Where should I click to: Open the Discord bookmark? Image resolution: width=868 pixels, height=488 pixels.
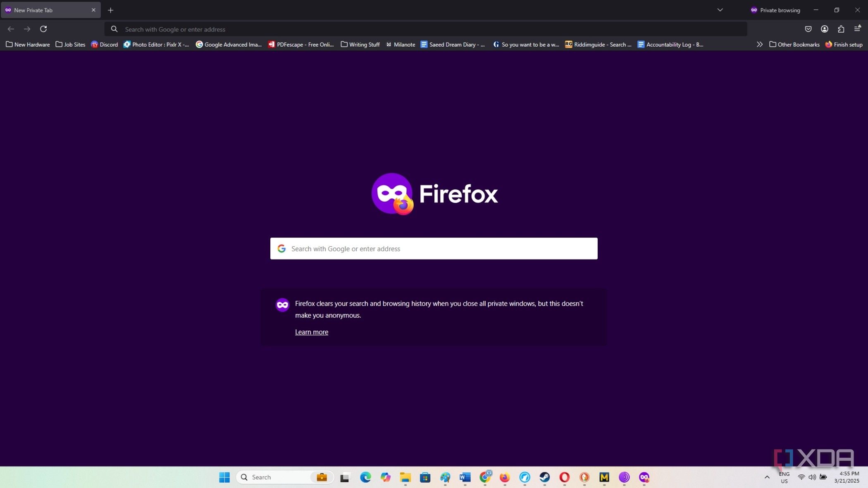pos(105,44)
